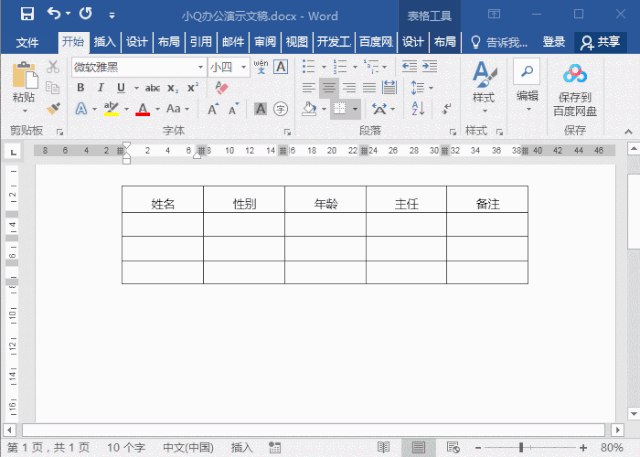Click the Copy icon under scissors

pos(53,87)
